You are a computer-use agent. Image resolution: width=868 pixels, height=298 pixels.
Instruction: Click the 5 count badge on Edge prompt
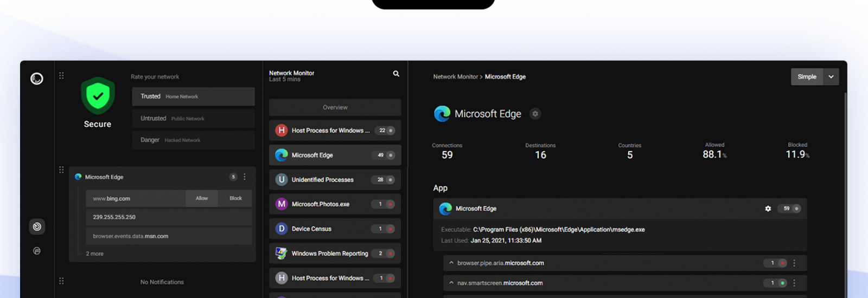tap(233, 177)
